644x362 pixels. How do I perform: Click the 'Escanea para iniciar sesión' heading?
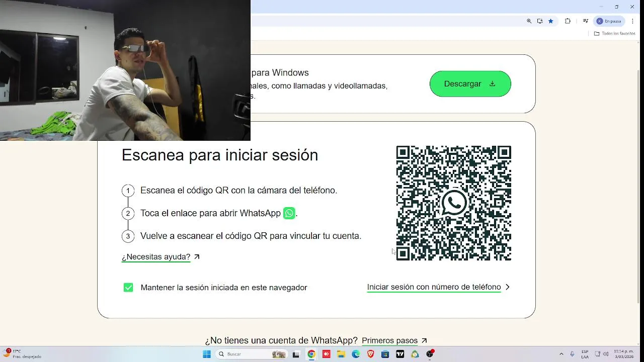coord(220,155)
